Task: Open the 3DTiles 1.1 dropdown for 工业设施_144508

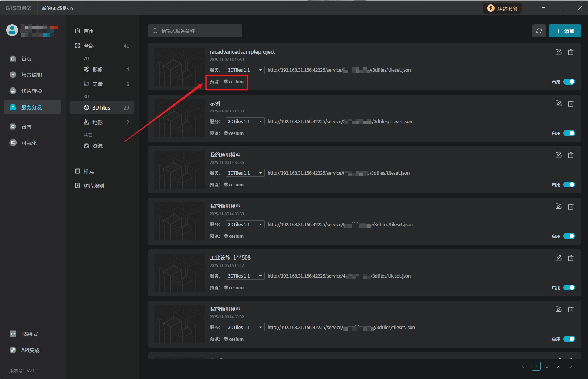Action: 245,276
